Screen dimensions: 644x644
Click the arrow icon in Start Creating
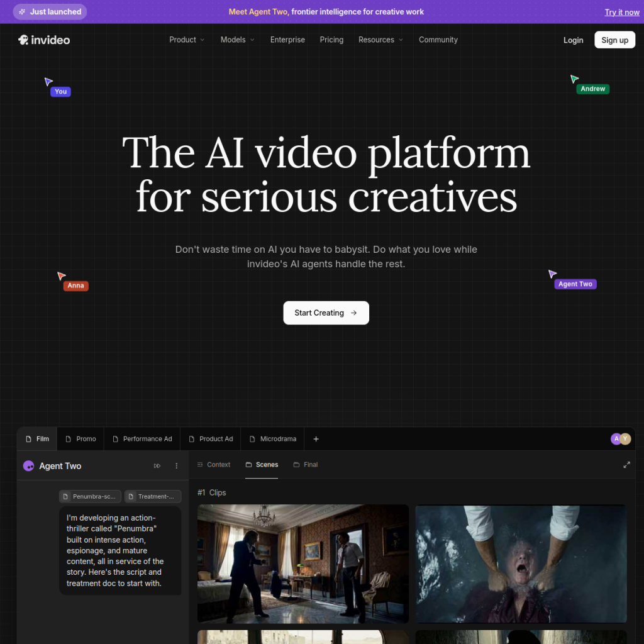(x=353, y=313)
